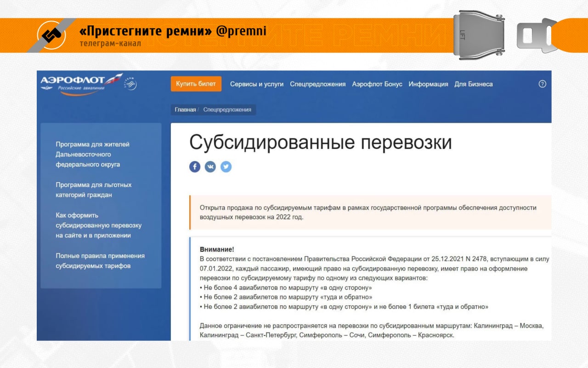Click the «Данное ограничение не распространяется» paragraph

(x=372, y=330)
